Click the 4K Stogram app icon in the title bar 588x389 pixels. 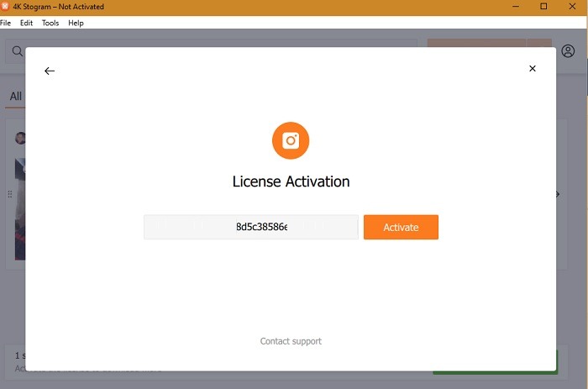point(5,7)
